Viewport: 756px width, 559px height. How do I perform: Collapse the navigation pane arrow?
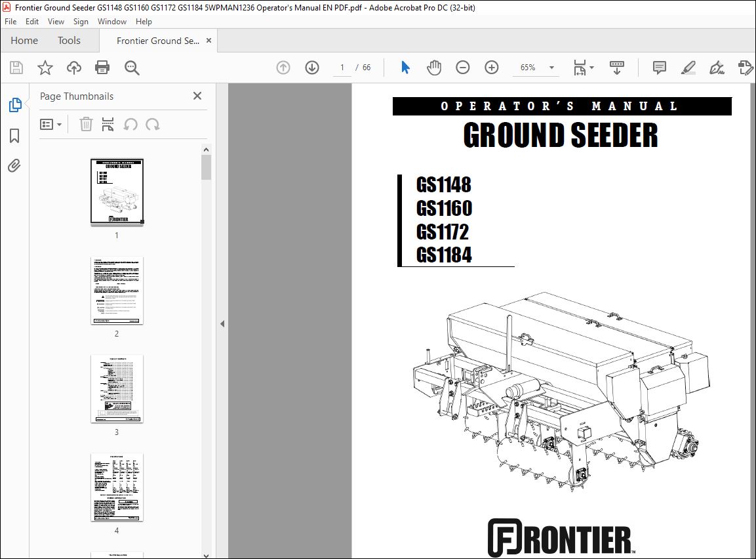(222, 323)
